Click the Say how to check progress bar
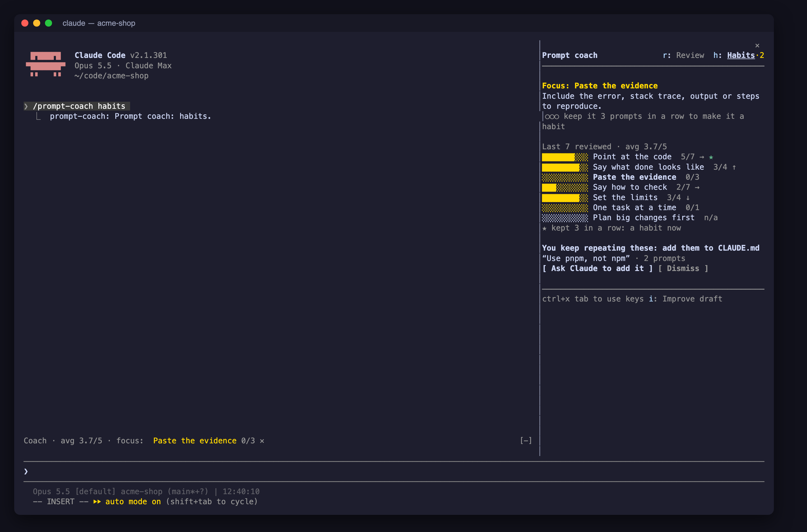807x532 pixels. coord(565,188)
